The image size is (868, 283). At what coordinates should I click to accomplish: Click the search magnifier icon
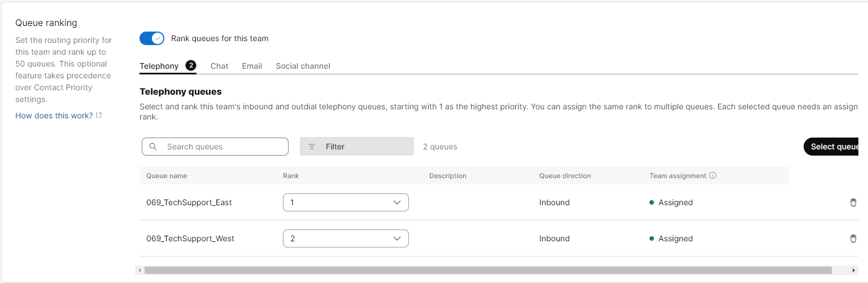click(153, 147)
